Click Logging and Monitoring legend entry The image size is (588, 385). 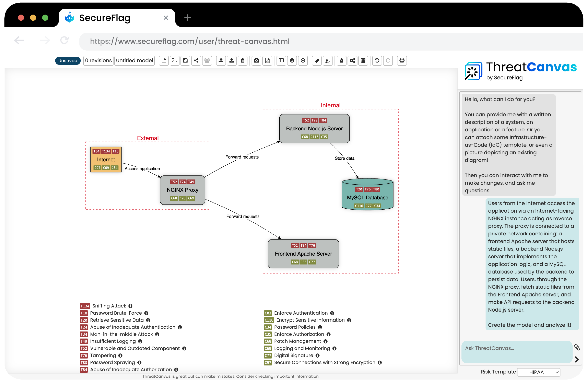[x=302, y=349]
